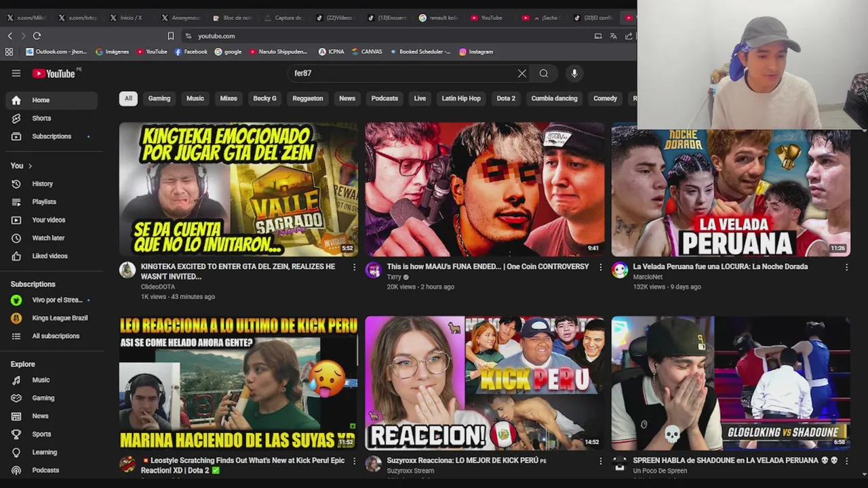Open the Naruto Shippuden bookmark

coord(279,52)
